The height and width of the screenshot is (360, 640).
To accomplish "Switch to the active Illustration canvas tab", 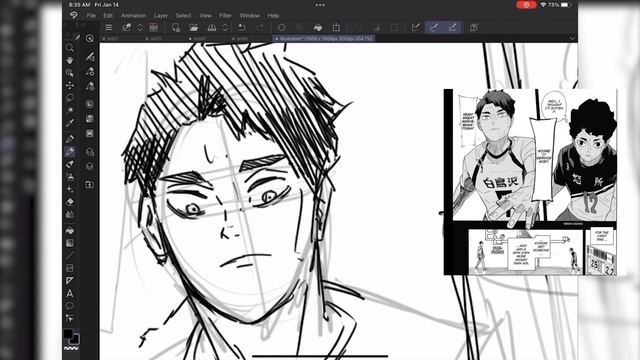I will pos(324,38).
